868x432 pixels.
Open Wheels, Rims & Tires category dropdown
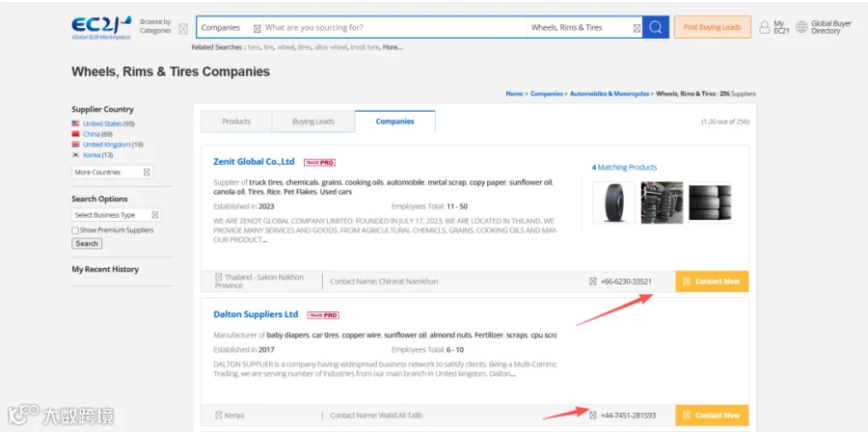pyautogui.click(x=585, y=28)
